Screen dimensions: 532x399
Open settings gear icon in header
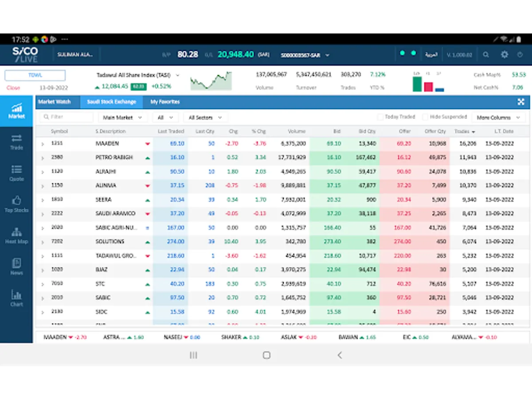504,55
